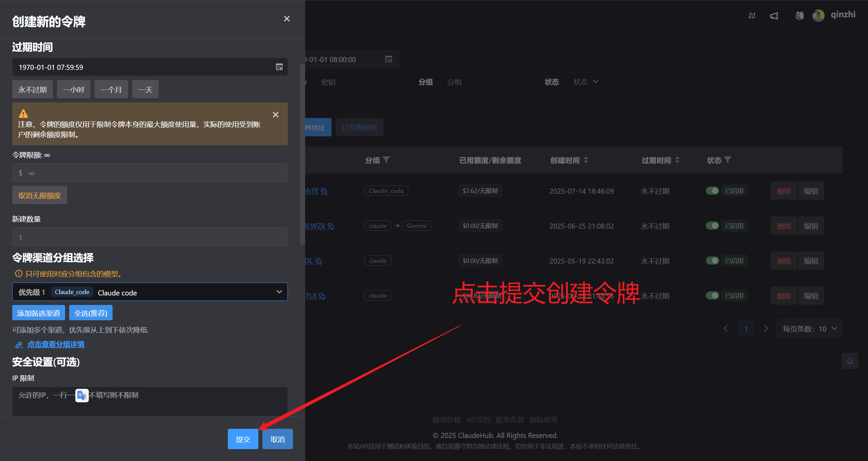The image size is (868, 461).
Task: Click the theme switch arrows icon
Action: point(752,16)
